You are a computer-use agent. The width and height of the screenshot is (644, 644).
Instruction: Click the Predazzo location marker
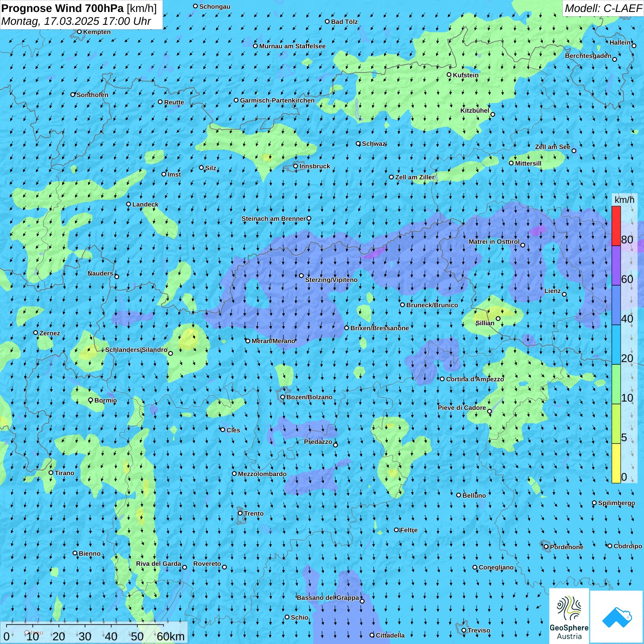(x=335, y=445)
